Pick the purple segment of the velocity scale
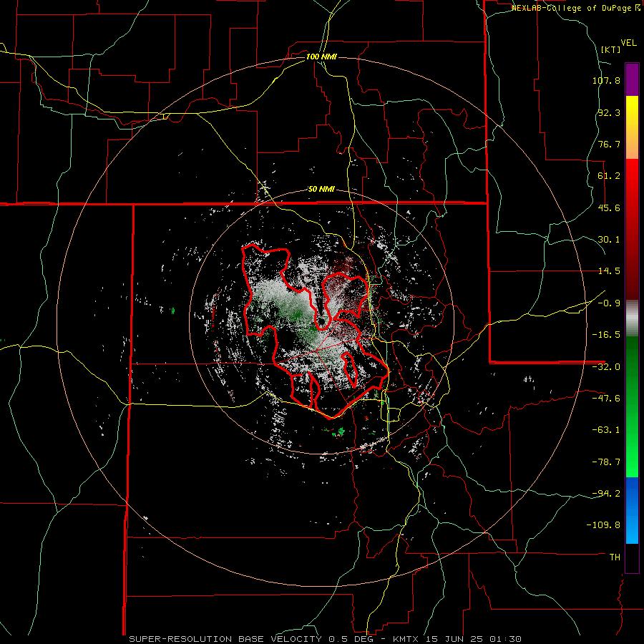The width and height of the screenshot is (644, 644). (x=632, y=79)
